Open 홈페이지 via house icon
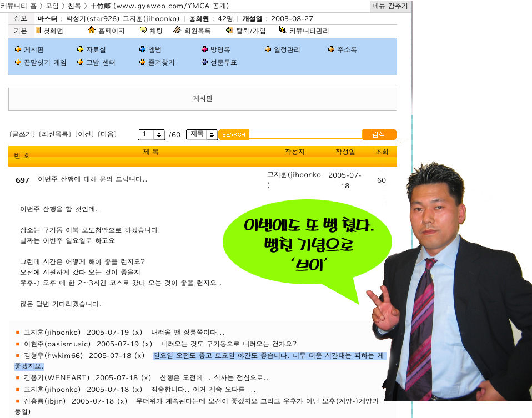The height and width of the screenshot is (418, 532). (92, 31)
